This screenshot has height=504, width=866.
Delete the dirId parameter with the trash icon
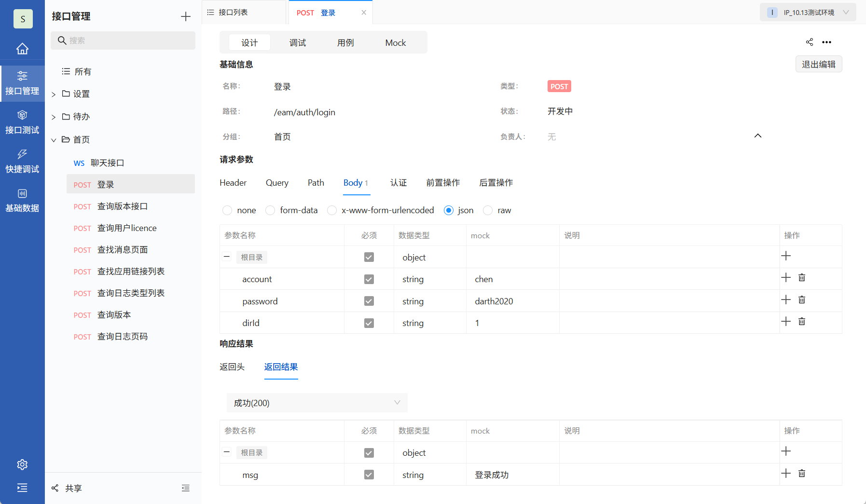801,321
